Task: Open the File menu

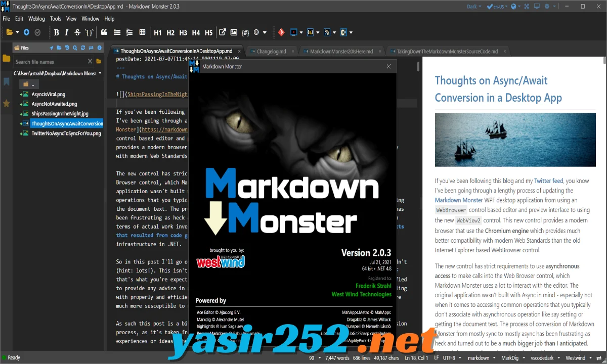Action: click(7, 19)
